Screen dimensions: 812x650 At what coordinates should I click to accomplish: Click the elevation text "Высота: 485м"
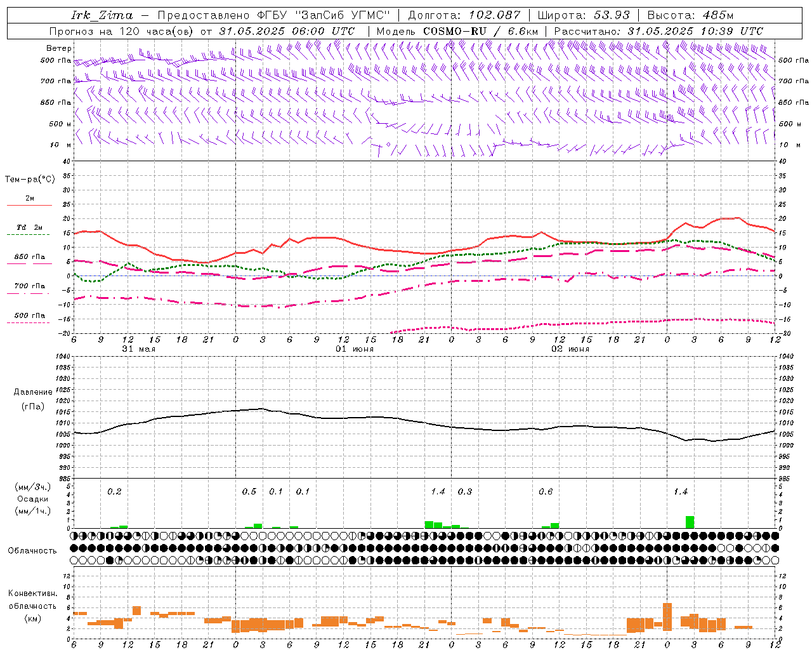[x=690, y=15]
